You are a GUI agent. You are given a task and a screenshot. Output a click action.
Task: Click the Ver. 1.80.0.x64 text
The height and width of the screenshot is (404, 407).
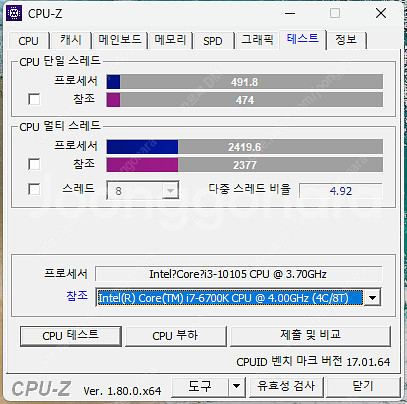[x=122, y=391]
